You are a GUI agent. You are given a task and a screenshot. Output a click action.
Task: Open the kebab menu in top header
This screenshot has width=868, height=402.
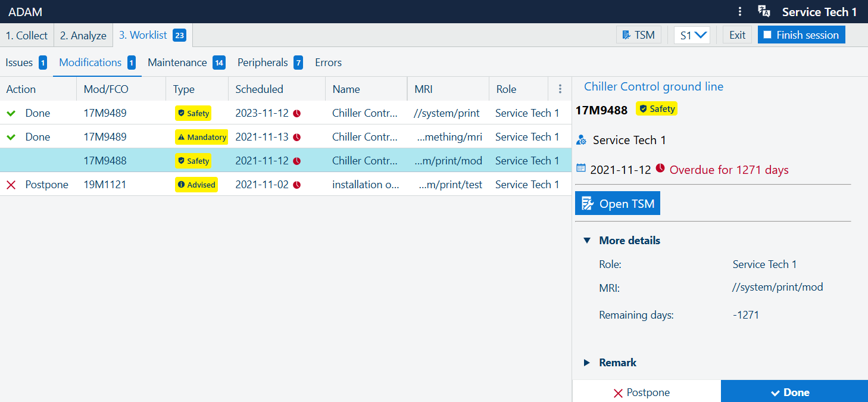(740, 11)
